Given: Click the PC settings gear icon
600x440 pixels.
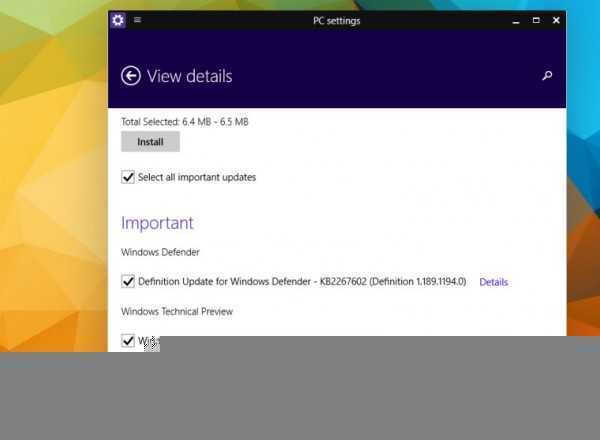Looking at the screenshot, I should 118,20.
